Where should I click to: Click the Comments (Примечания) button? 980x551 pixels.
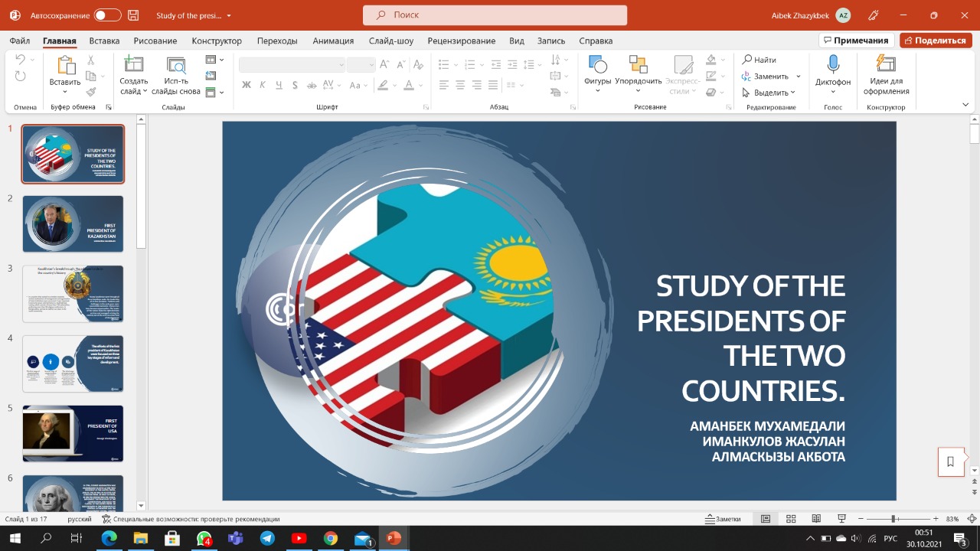tap(856, 41)
